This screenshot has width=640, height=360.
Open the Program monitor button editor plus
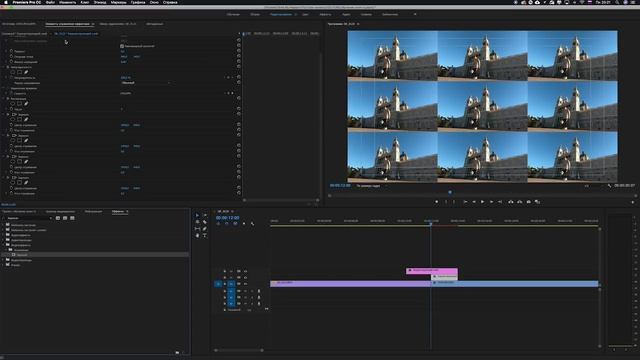[633, 202]
